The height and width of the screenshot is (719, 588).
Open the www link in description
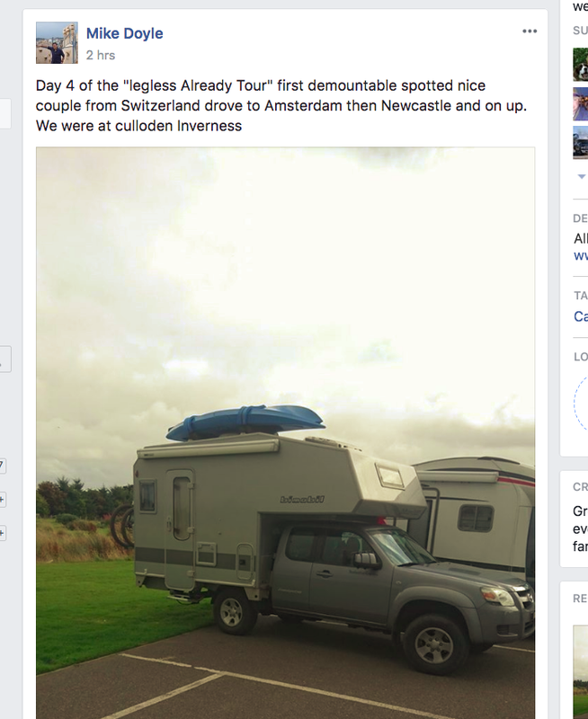(581, 255)
